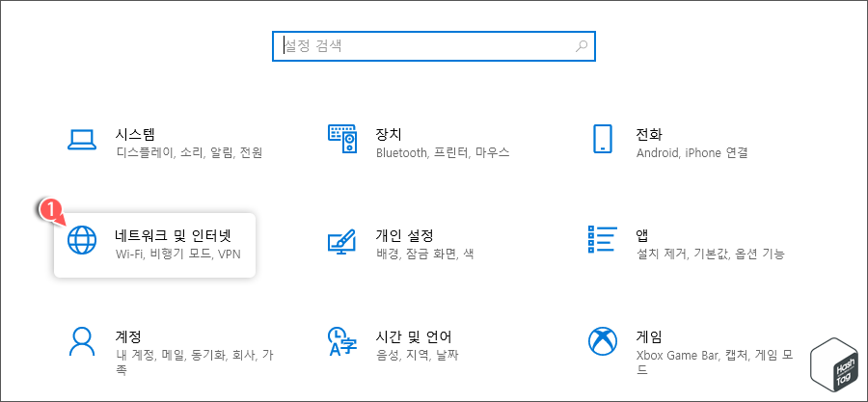Focus the 설정 검색 search field
Viewport: 868px width, 402px height.
pos(433,46)
